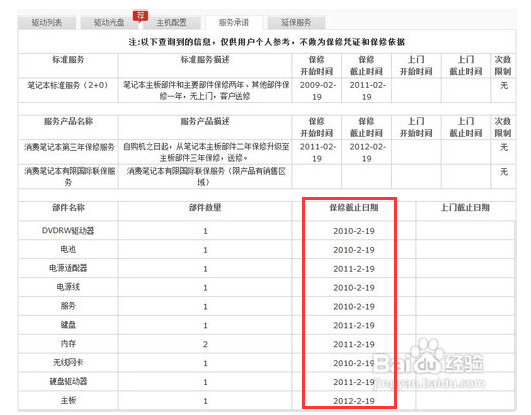
Task: Select the DVDRW驱动器 part name
Action: coord(68,231)
